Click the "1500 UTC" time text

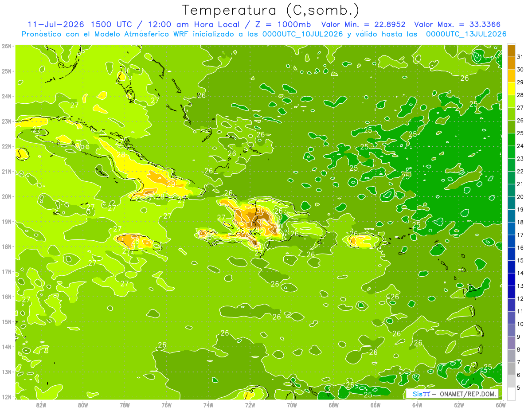(111, 24)
